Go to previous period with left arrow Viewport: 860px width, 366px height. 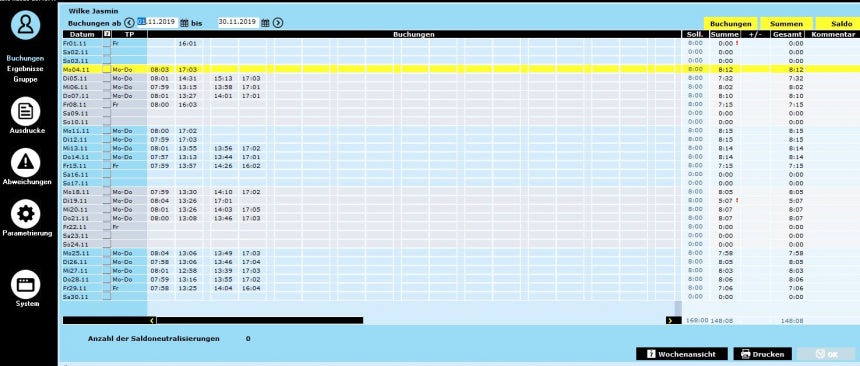tap(129, 23)
